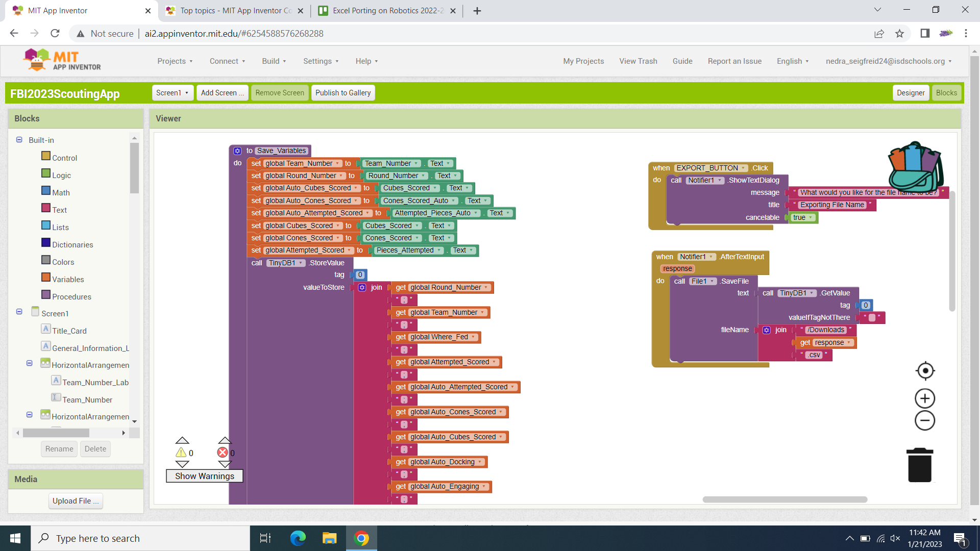The width and height of the screenshot is (980, 551).
Task: Open the English language dropdown
Action: 792,61
